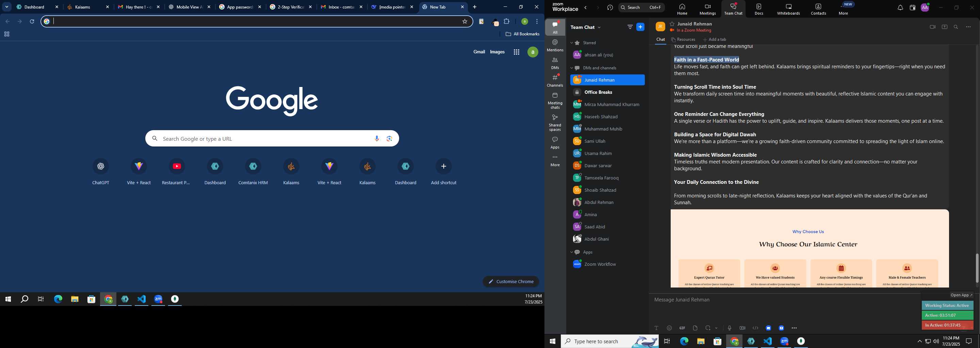
Task: Select Zoom Workflow app chat
Action: [607, 264]
